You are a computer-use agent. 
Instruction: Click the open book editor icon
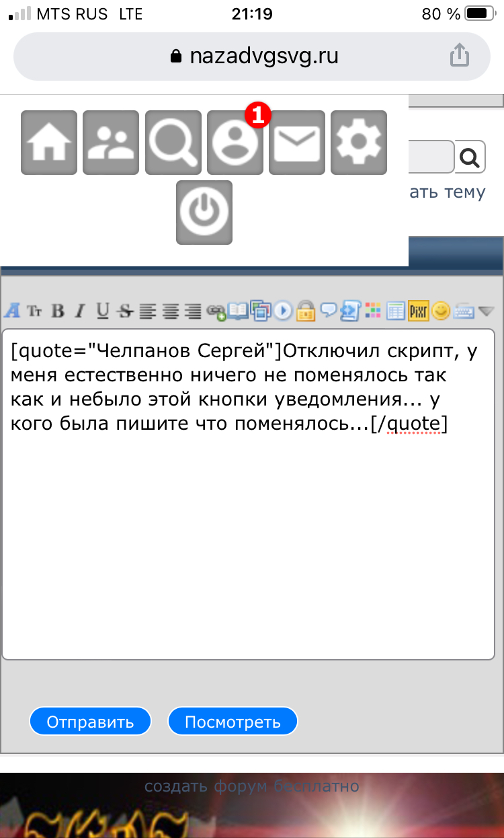(238, 311)
